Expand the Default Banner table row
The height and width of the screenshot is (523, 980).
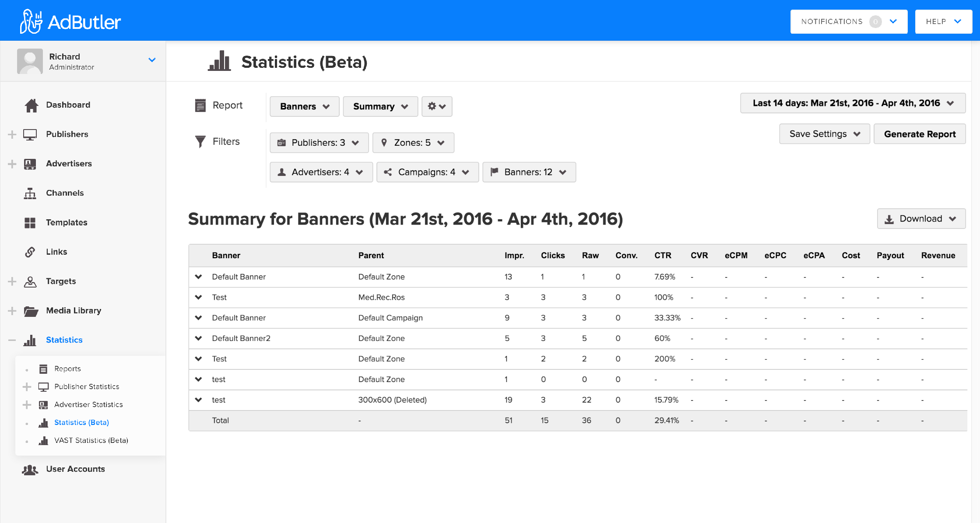pyautogui.click(x=198, y=277)
